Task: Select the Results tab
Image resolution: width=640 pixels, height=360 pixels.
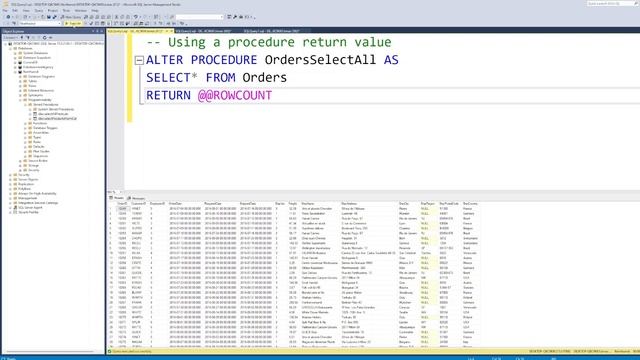Action: pyautogui.click(x=117, y=198)
